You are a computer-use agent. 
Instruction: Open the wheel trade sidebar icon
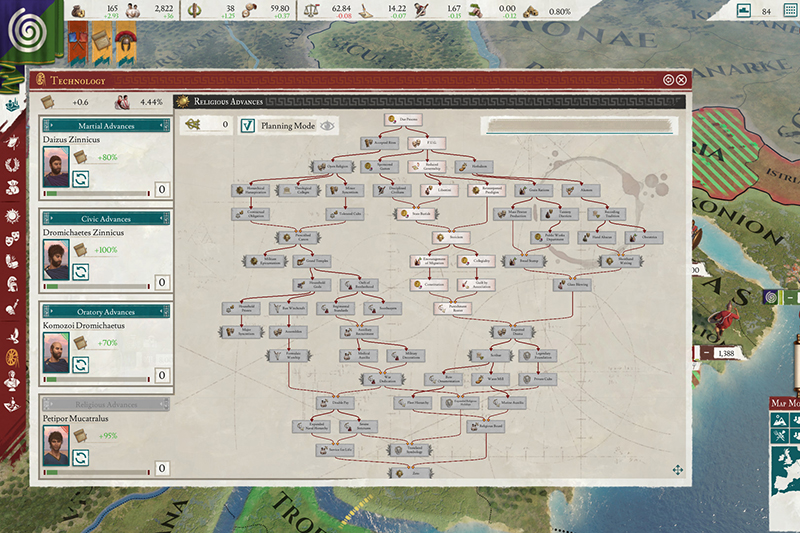coord(12,358)
